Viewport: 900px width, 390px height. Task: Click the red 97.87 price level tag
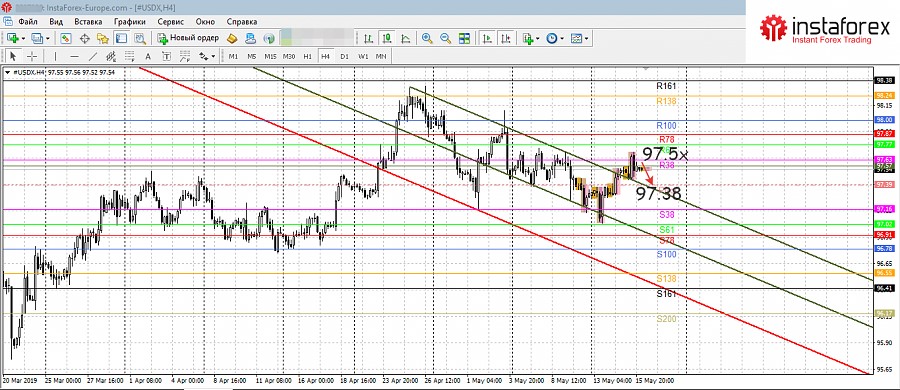(x=883, y=133)
